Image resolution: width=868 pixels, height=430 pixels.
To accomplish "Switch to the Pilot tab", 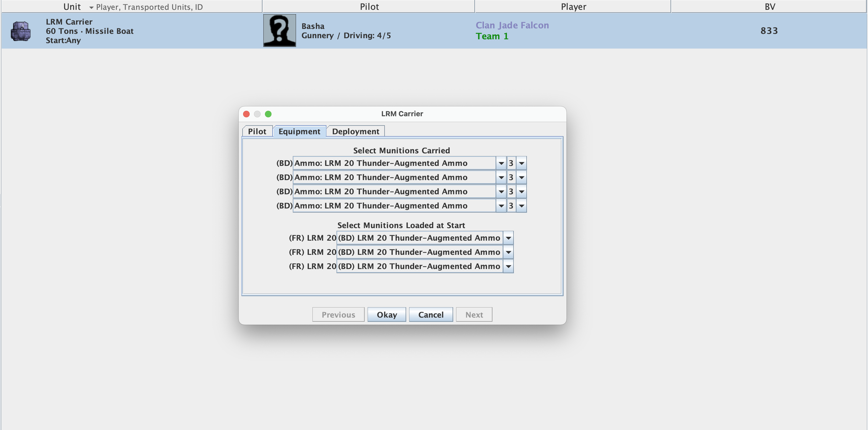I will pos(257,131).
